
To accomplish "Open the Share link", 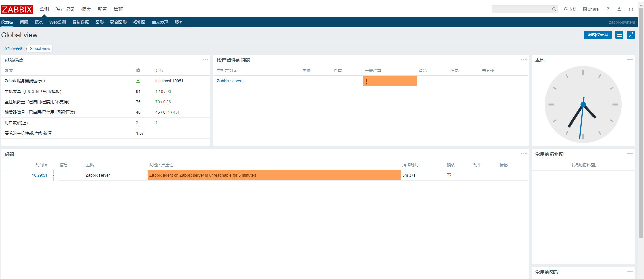I will coord(590,9).
